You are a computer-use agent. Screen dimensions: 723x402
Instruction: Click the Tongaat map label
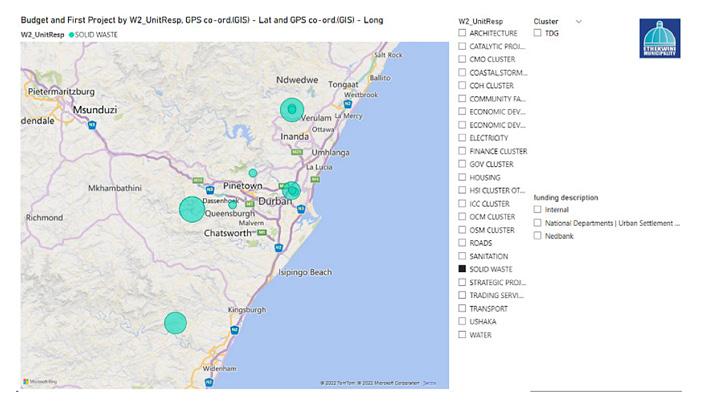(343, 84)
